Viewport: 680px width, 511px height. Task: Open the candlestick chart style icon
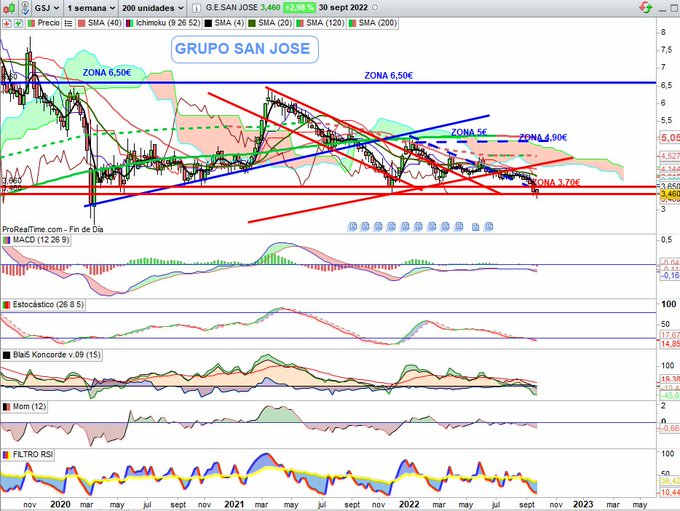9,7
